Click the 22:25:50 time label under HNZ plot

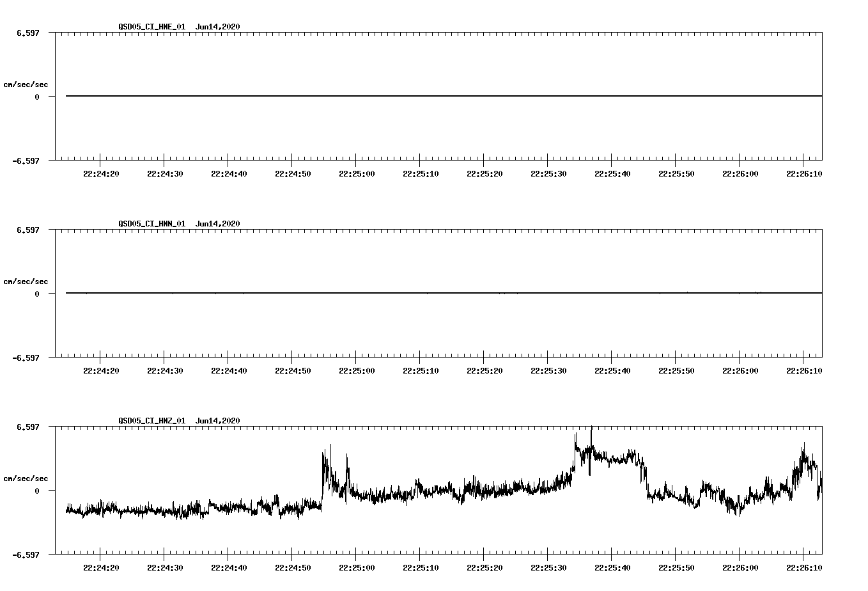(x=676, y=567)
